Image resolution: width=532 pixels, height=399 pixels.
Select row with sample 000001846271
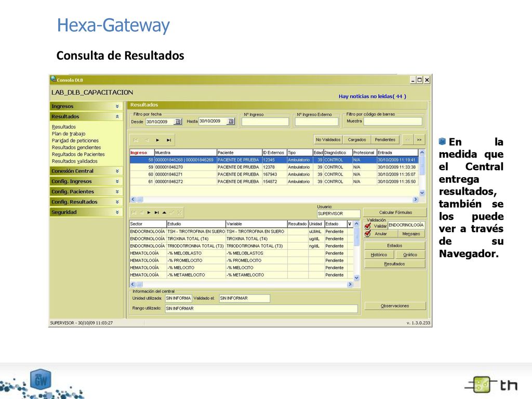(x=274, y=174)
